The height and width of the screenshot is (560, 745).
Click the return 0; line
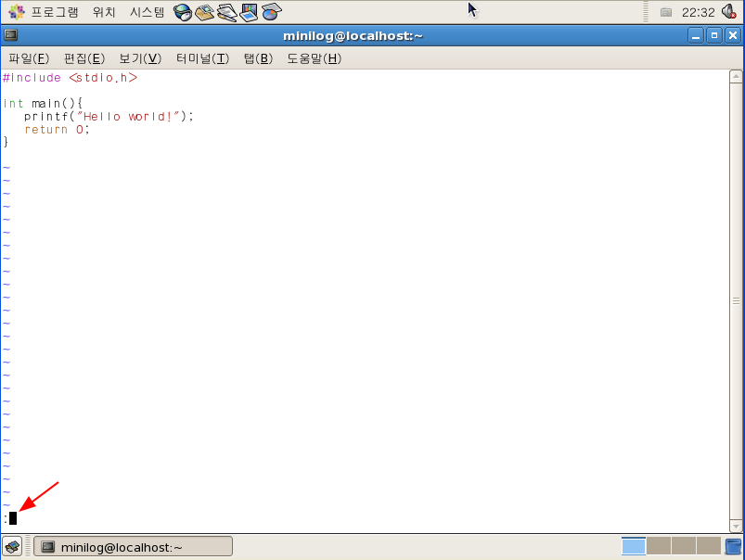pos(57,129)
